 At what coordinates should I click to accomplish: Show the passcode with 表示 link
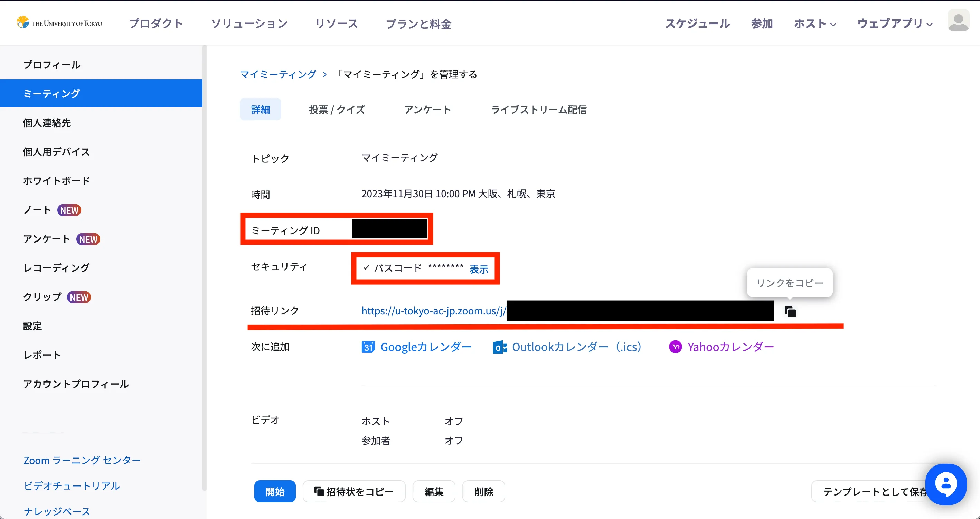pos(479,269)
